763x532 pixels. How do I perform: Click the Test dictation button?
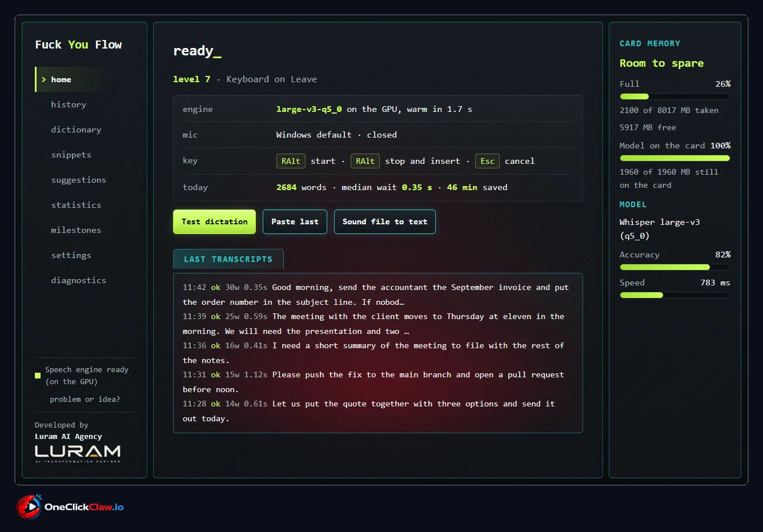[x=214, y=221]
